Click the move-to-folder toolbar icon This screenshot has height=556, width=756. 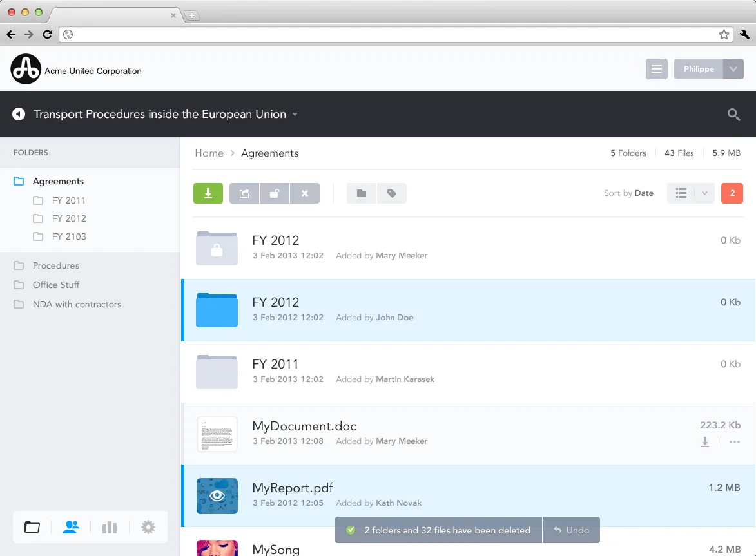(x=362, y=193)
